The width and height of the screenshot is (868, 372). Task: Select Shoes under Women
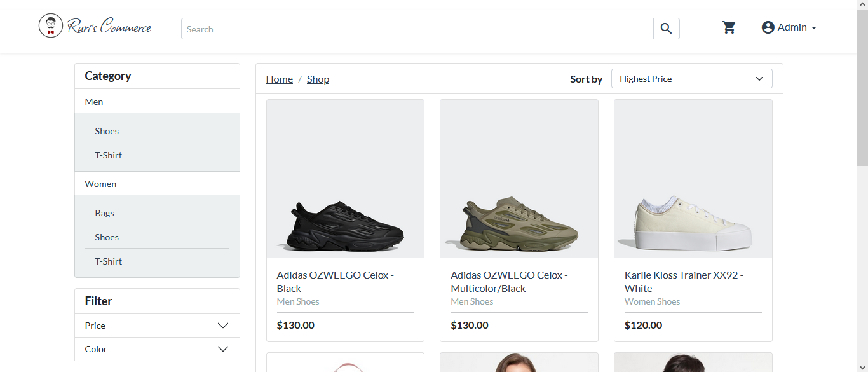click(107, 237)
